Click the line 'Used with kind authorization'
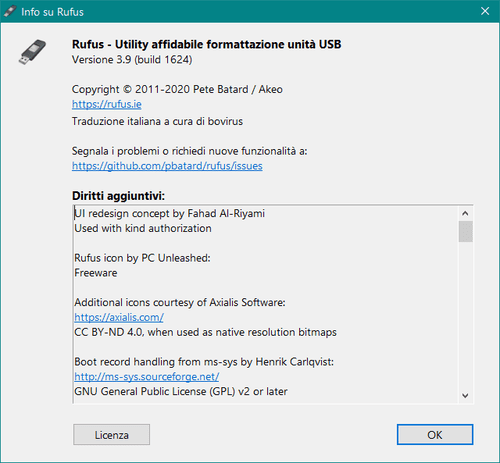Image resolution: width=500 pixels, height=463 pixels. pos(143,228)
